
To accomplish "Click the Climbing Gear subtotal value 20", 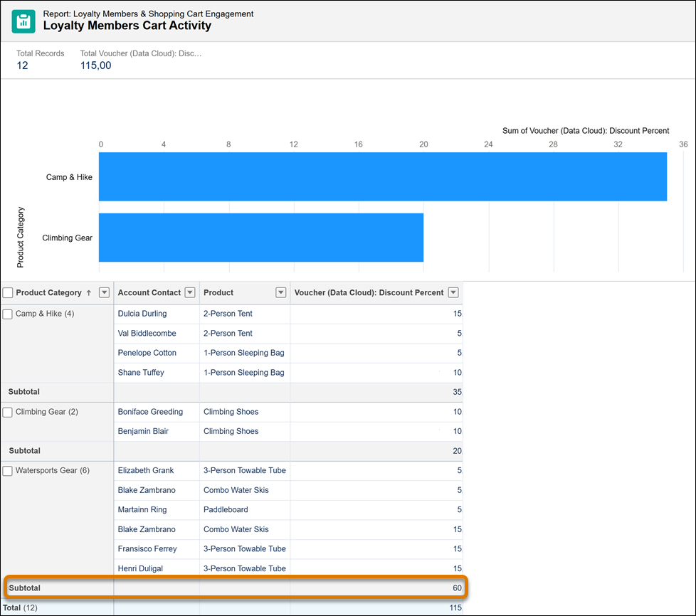I will [457, 451].
